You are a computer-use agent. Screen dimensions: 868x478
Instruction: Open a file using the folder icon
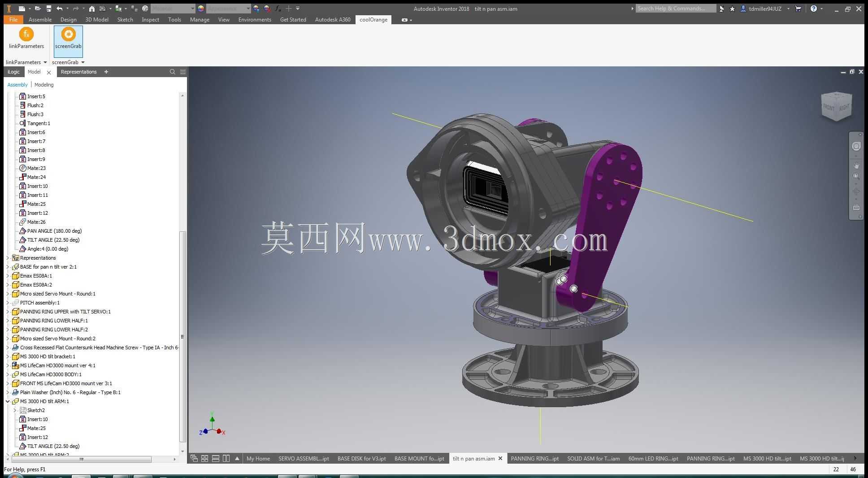(38, 9)
